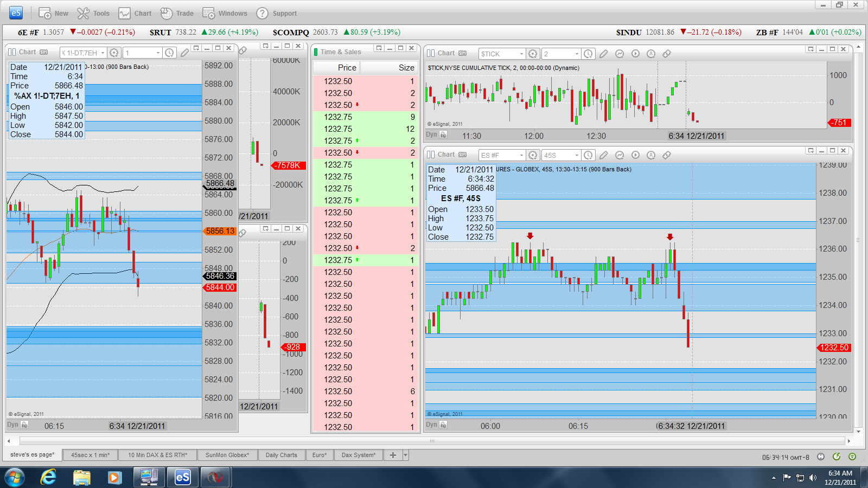
Task: Open time template clock in %AX DAX chart
Action: click(x=170, y=53)
